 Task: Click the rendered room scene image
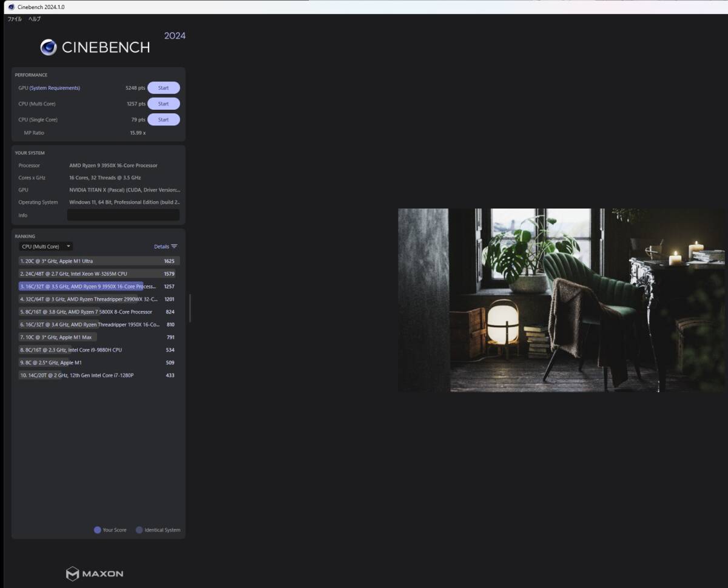[561, 300]
